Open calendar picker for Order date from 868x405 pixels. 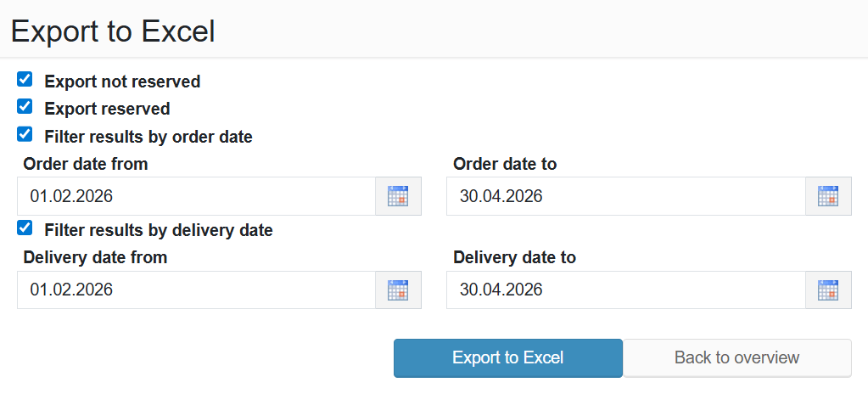(x=398, y=196)
